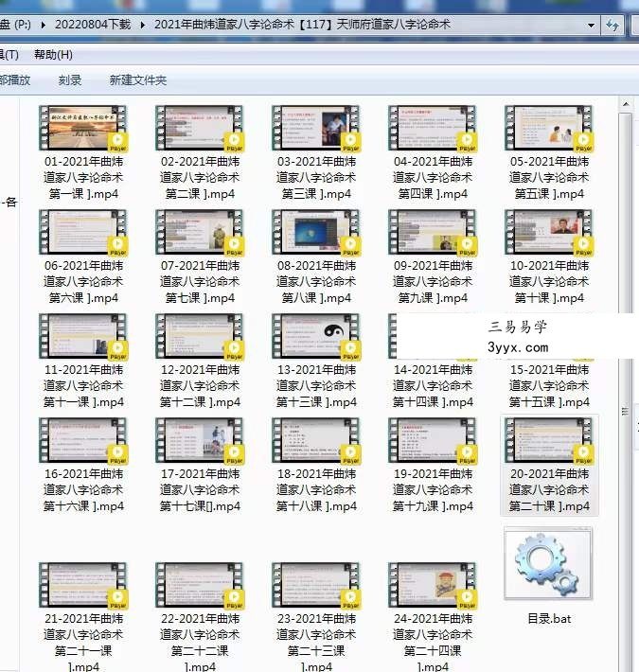Click the 新建文件夹 button
This screenshot has width=639, height=672.
(137, 80)
